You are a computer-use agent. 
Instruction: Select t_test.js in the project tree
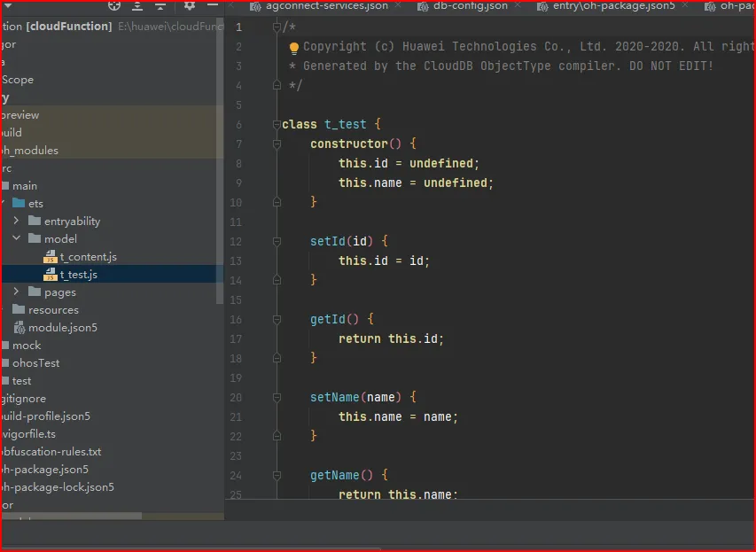point(112,275)
